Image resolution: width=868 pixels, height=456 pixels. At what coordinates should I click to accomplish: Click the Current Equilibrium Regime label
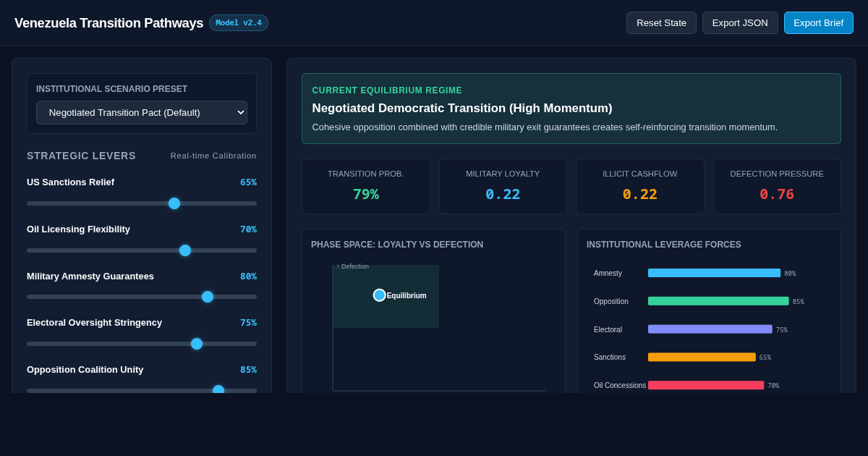(387, 90)
